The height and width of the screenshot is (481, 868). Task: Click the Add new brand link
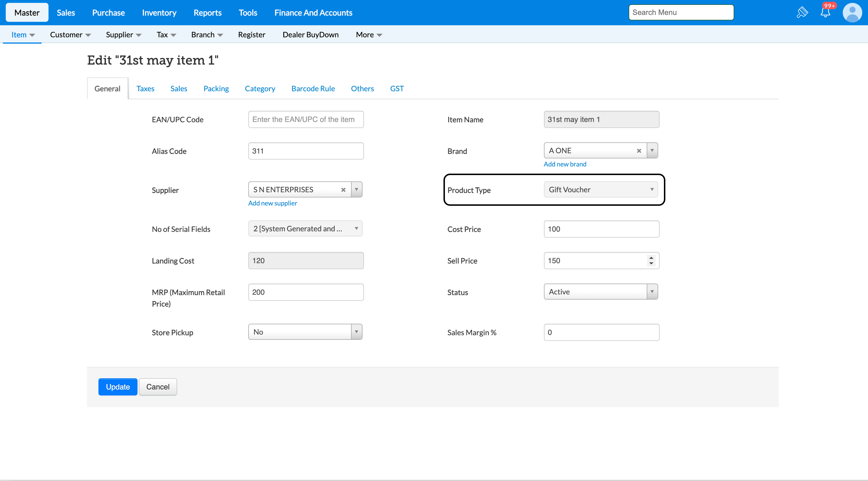(565, 164)
